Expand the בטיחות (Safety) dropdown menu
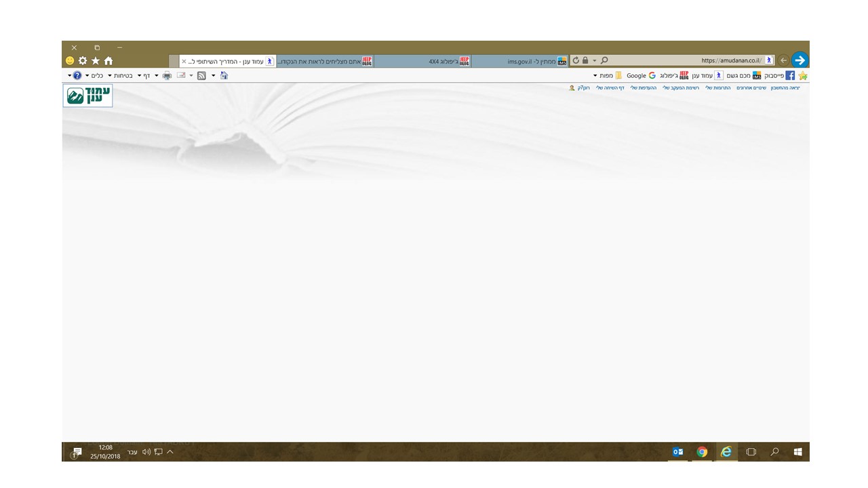868x488 pixels. click(x=122, y=76)
